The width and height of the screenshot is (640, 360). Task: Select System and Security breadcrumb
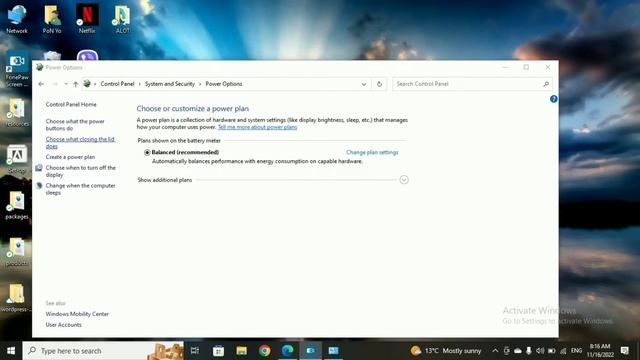[170, 84]
